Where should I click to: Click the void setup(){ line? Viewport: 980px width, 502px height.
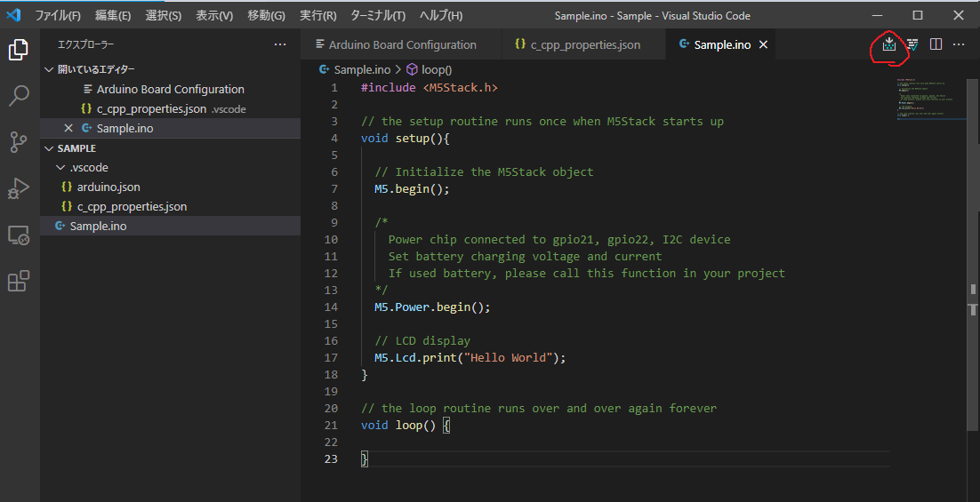point(405,138)
